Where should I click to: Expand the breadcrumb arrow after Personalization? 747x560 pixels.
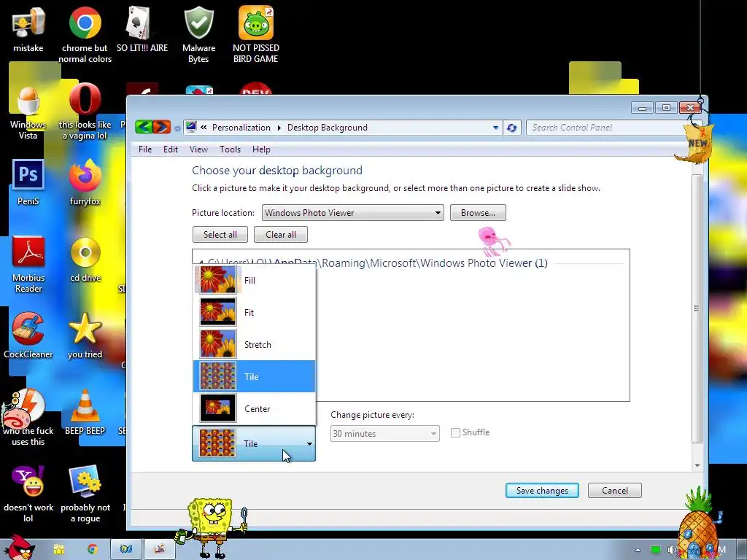[x=279, y=128]
